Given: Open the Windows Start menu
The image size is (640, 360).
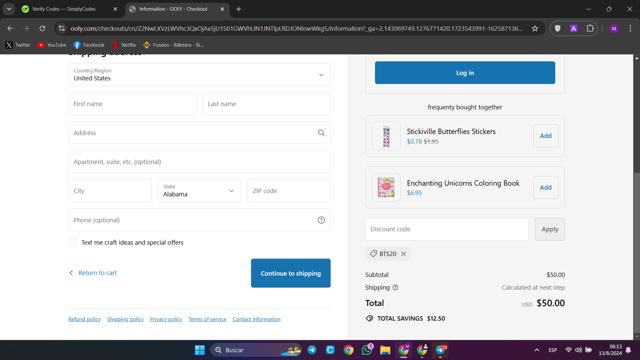Looking at the screenshot, I should click(x=200, y=350).
